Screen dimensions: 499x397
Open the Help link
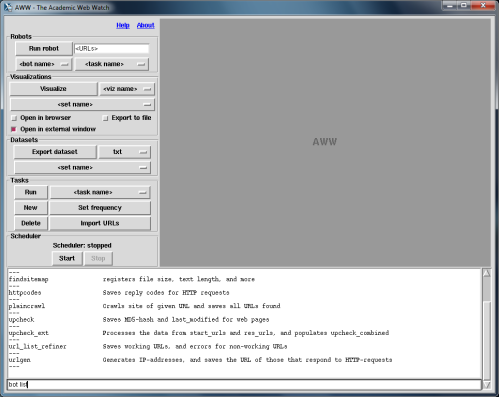point(123,25)
